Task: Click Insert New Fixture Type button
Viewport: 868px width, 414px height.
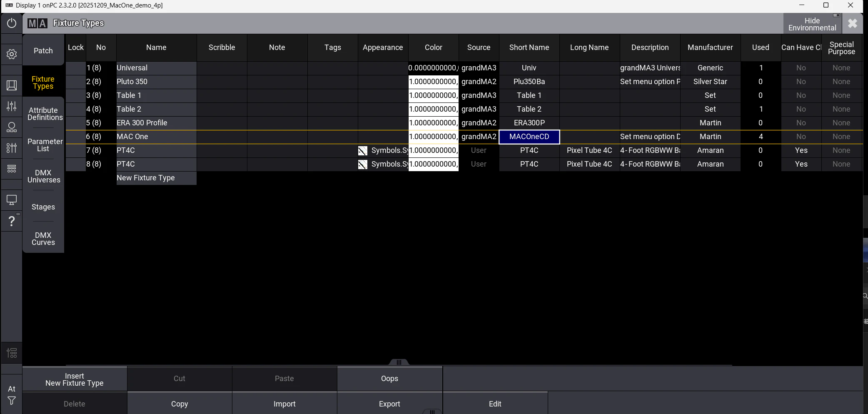Action: [75, 379]
